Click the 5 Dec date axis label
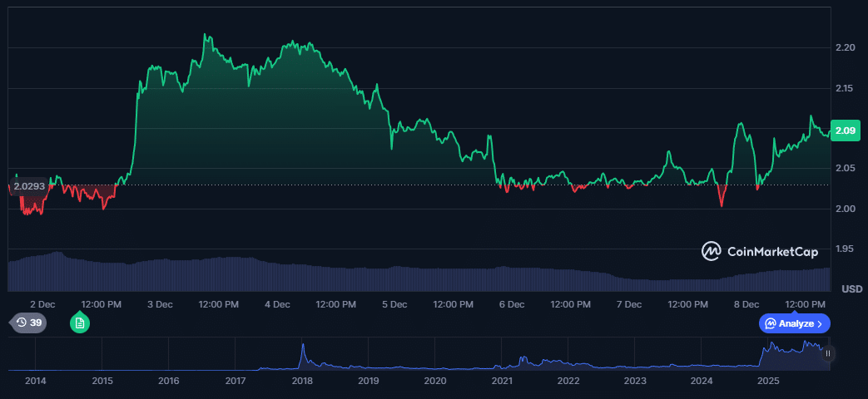 [394, 304]
